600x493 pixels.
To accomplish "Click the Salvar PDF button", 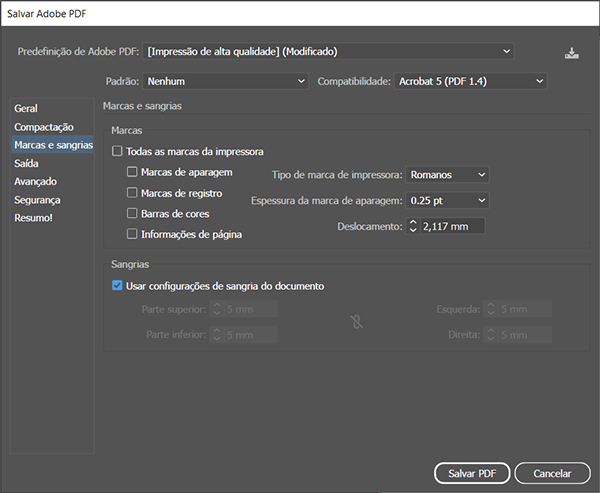I will 472,473.
